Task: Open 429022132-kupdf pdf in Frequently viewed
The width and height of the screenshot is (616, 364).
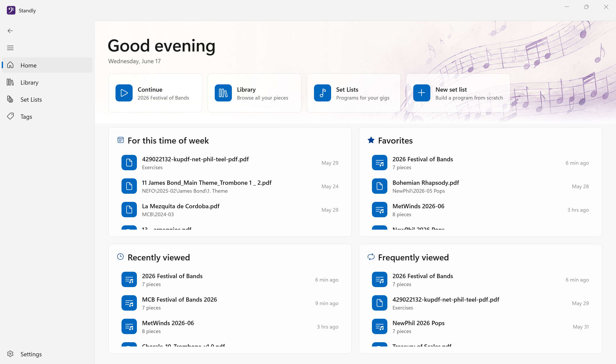Action: click(480, 303)
